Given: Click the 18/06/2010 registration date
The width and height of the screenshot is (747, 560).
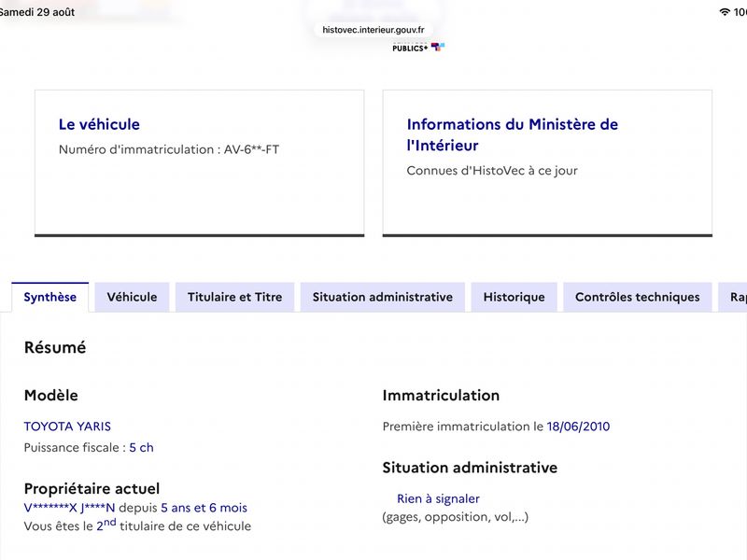Looking at the screenshot, I should click(x=578, y=427).
